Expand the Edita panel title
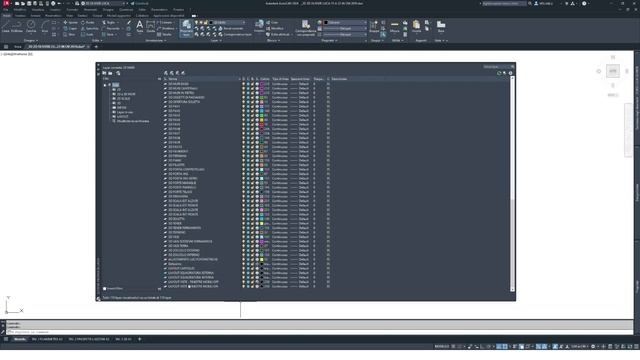 click(x=96, y=40)
